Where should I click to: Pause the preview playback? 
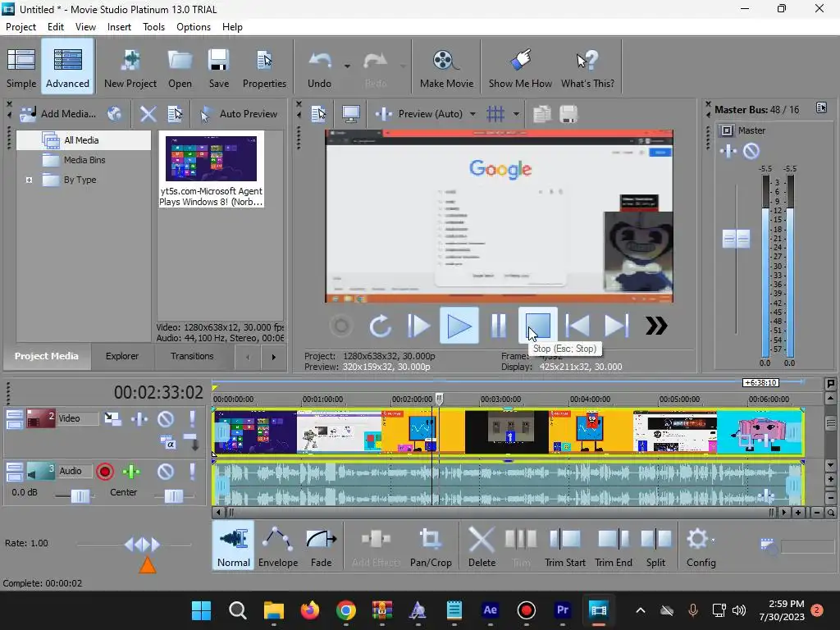click(x=499, y=326)
